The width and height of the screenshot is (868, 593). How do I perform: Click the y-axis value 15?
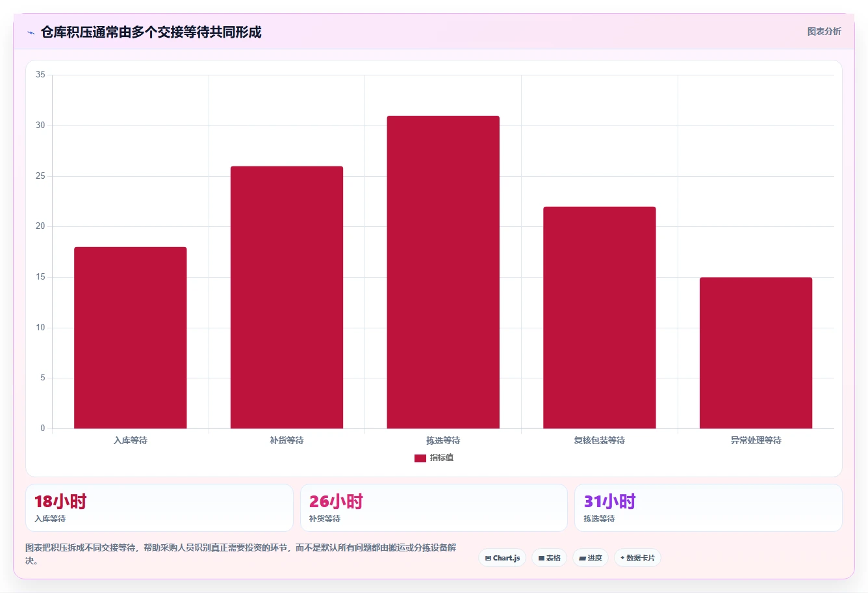pos(40,277)
